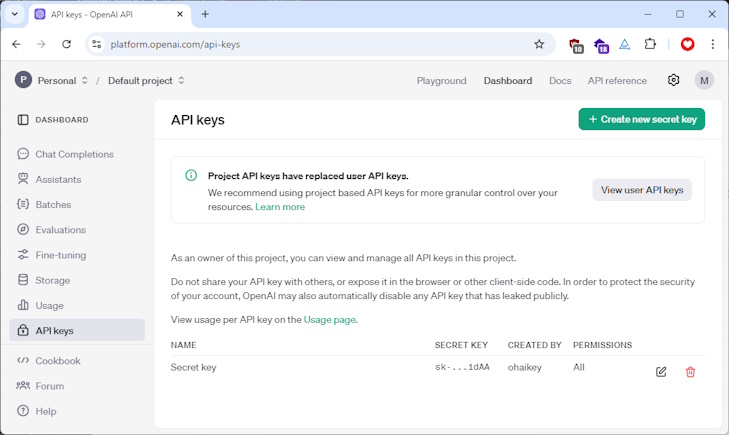
Task: Open the extension with badge 10
Action: [576, 45]
